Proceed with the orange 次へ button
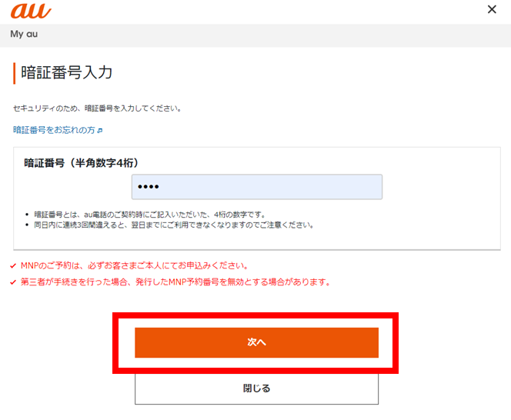 257,342
